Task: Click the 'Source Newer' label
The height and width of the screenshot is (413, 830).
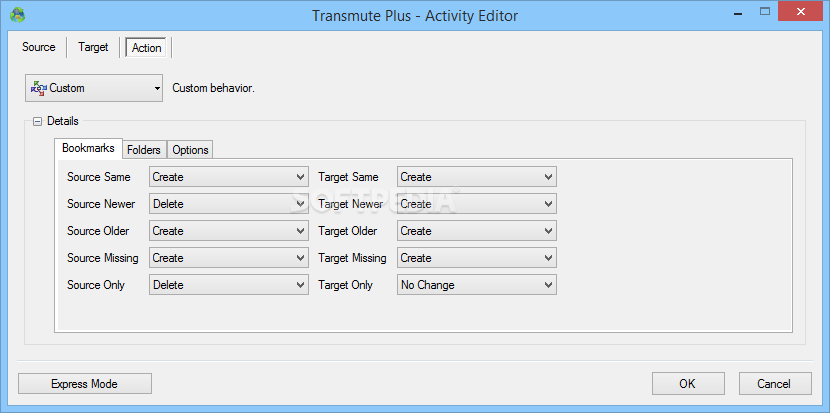Action: [x=101, y=204]
